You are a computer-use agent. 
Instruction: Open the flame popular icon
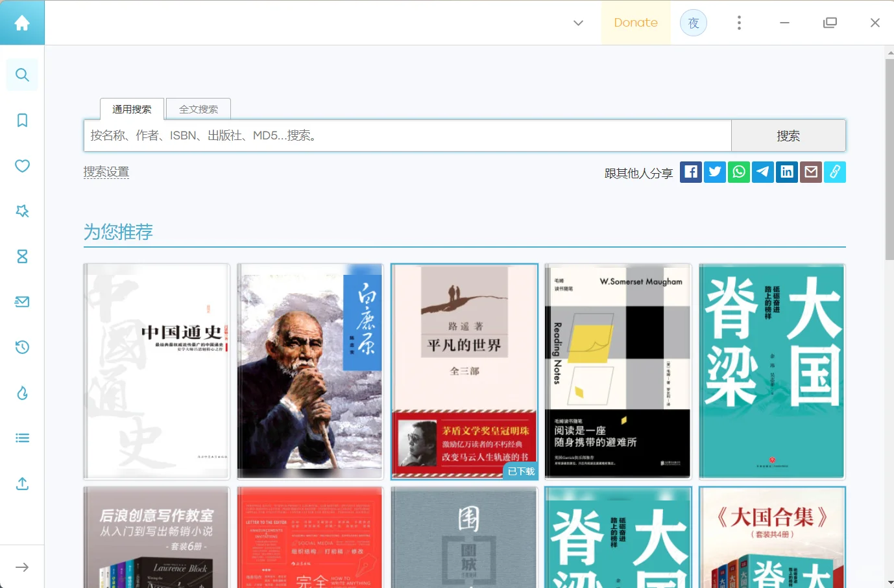pos(22,393)
